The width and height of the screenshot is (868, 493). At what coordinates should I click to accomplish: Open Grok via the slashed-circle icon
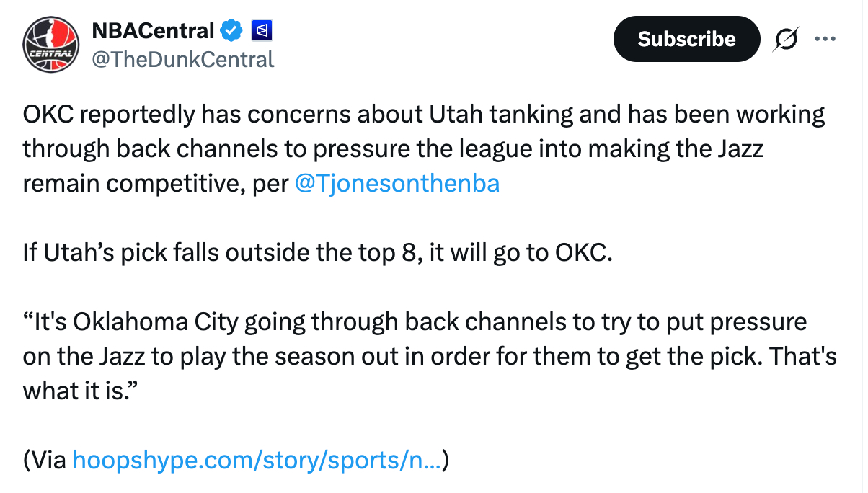click(785, 40)
